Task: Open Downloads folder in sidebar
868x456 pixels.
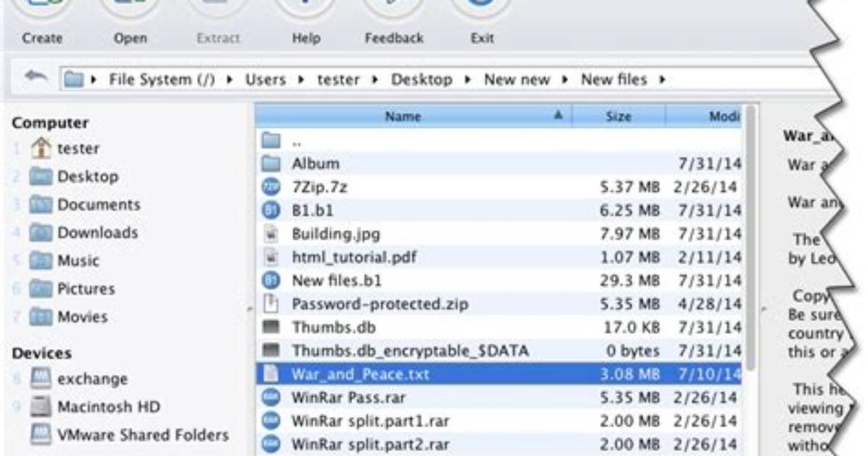Action: click(83, 232)
